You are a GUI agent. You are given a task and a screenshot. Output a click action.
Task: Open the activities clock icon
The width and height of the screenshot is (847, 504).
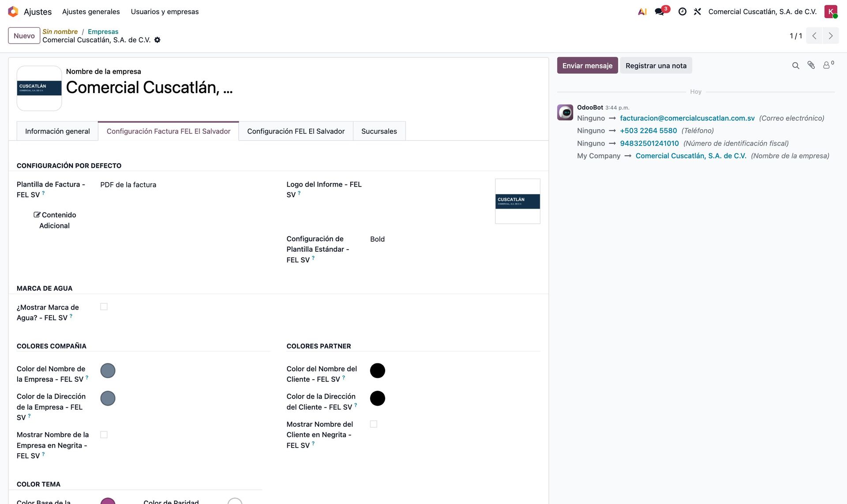682,12
